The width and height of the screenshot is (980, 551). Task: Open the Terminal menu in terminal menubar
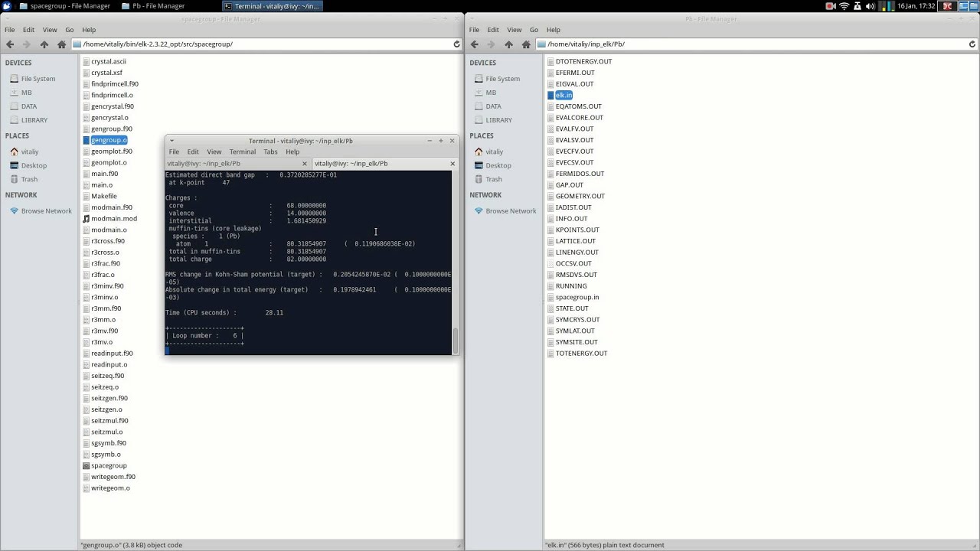(243, 152)
